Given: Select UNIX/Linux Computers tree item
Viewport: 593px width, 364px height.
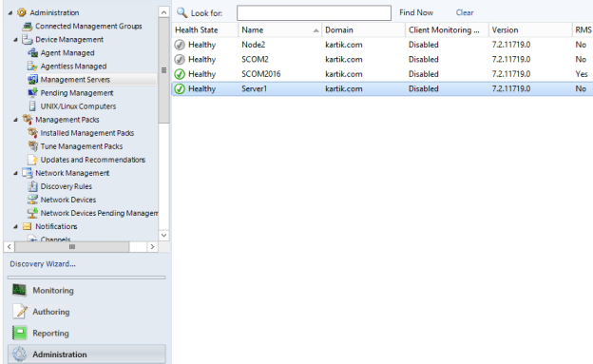Looking at the screenshot, I should (x=78, y=106).
